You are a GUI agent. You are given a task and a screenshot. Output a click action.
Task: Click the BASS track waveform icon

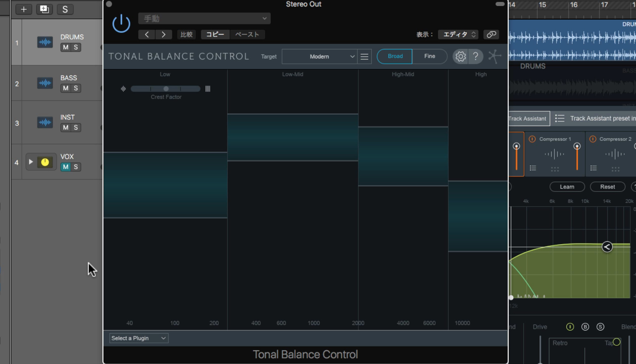[x=45, y=83]
